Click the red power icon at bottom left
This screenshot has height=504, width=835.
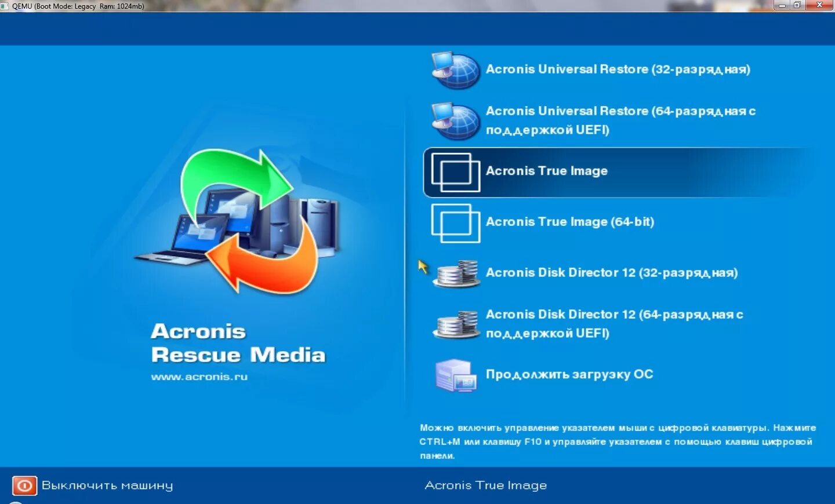tap(24, 485)
